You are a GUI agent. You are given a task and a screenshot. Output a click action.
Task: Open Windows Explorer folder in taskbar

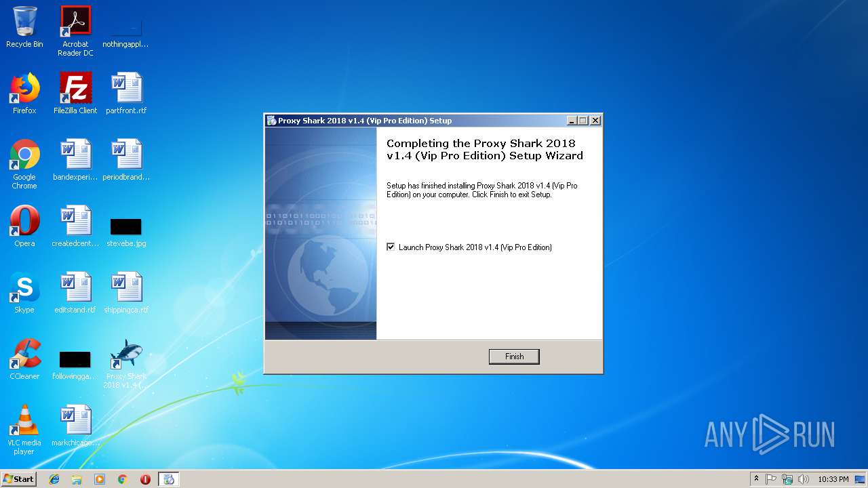pyautogui.click(x=77, y=479)
